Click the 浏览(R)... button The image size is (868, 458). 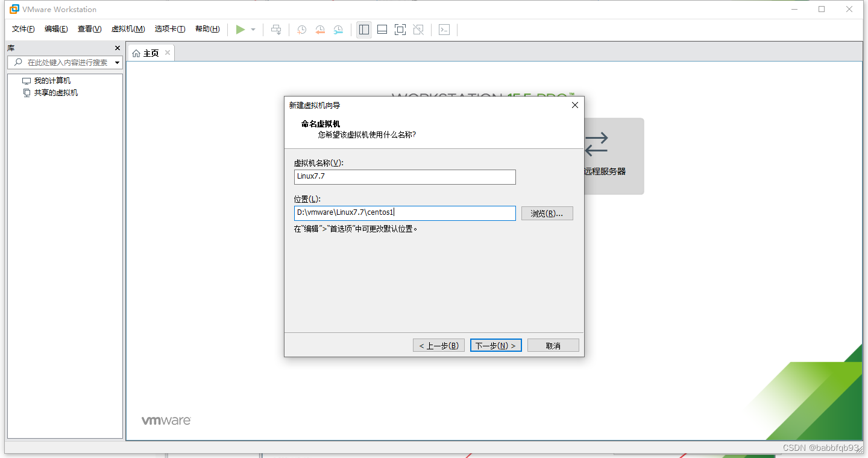(547, 214)
